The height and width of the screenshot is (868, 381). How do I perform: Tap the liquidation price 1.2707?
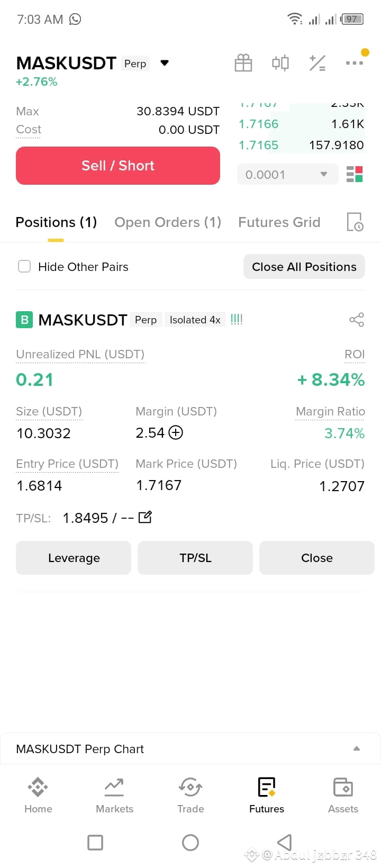[x=342, y=486]
